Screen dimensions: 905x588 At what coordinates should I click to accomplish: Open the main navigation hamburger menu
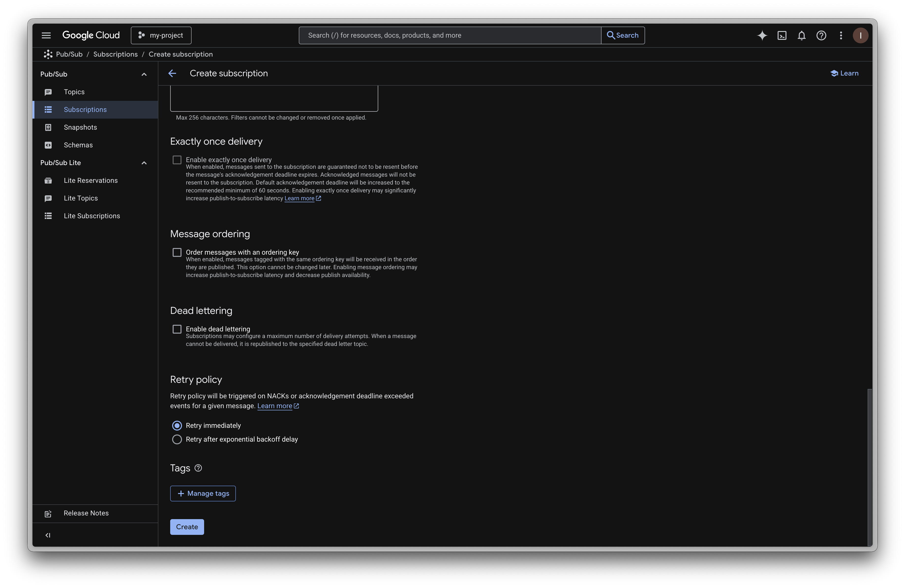click(46, 35)
